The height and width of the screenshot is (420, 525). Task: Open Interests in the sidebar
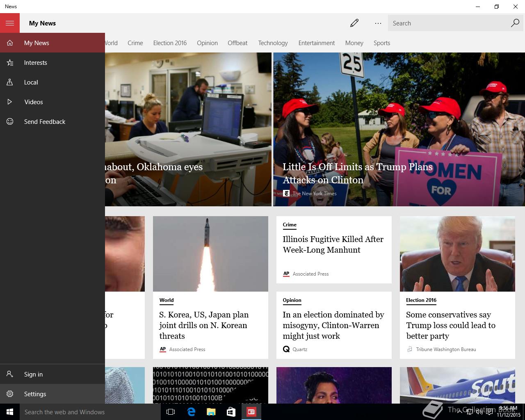click(52, 62)
